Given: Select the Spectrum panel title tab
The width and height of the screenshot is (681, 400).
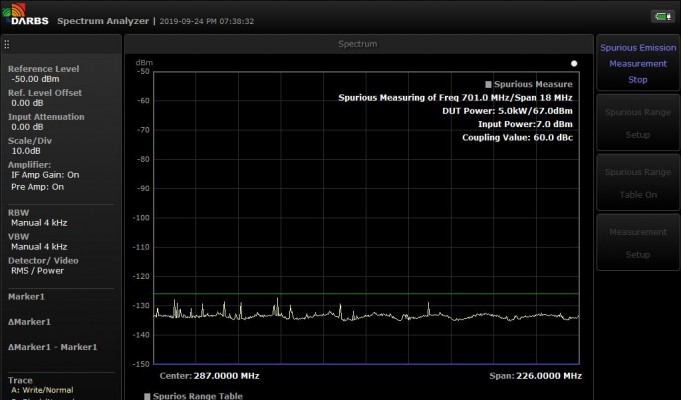Looking at the screenshot, I should click(358, 44).
